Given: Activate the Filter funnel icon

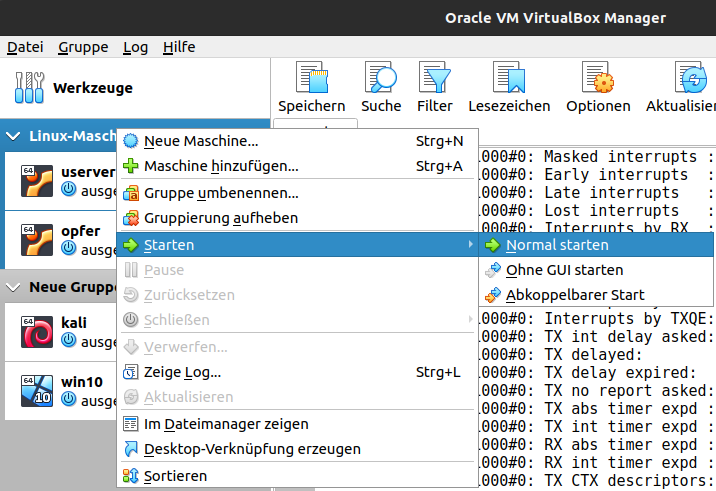Looking at the screenshot, I should pos(434,77).
